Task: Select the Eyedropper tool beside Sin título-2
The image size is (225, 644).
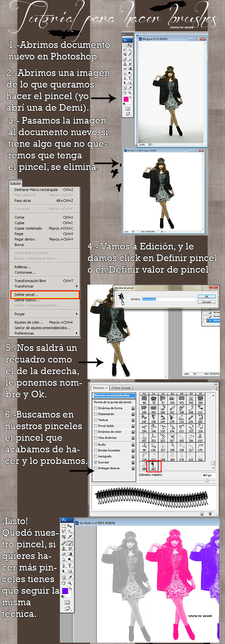Action: (x=70, y=577)
